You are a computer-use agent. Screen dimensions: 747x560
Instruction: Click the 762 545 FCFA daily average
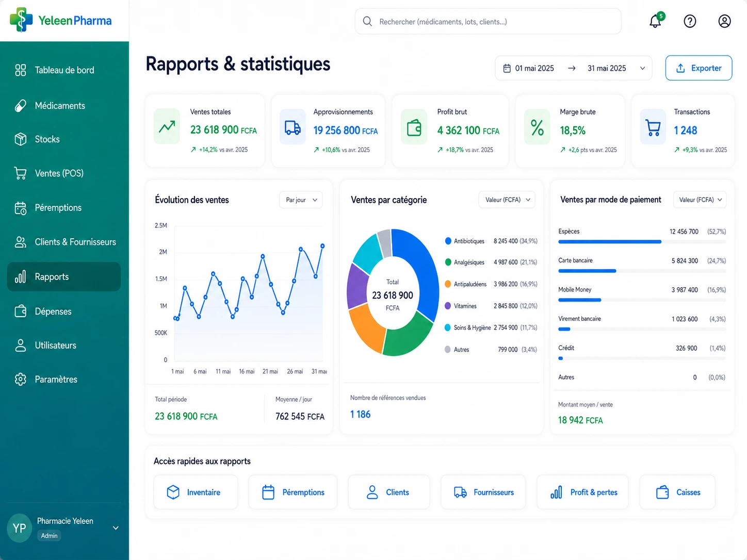pyautogui.click(x=300, y=416)
